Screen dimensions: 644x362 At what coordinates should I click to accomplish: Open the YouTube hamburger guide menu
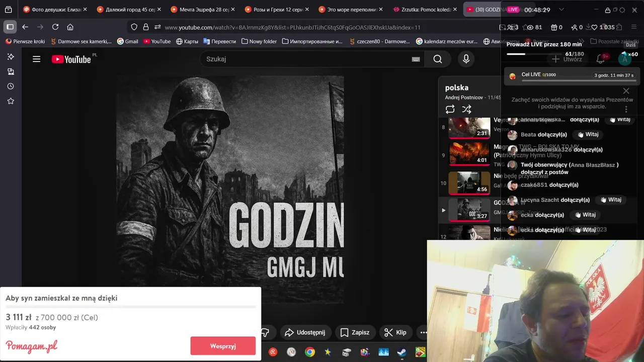(36, 59)
